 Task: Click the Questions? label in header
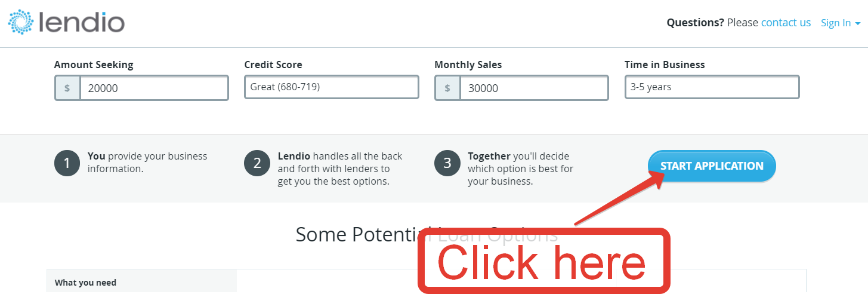point(695,23)
